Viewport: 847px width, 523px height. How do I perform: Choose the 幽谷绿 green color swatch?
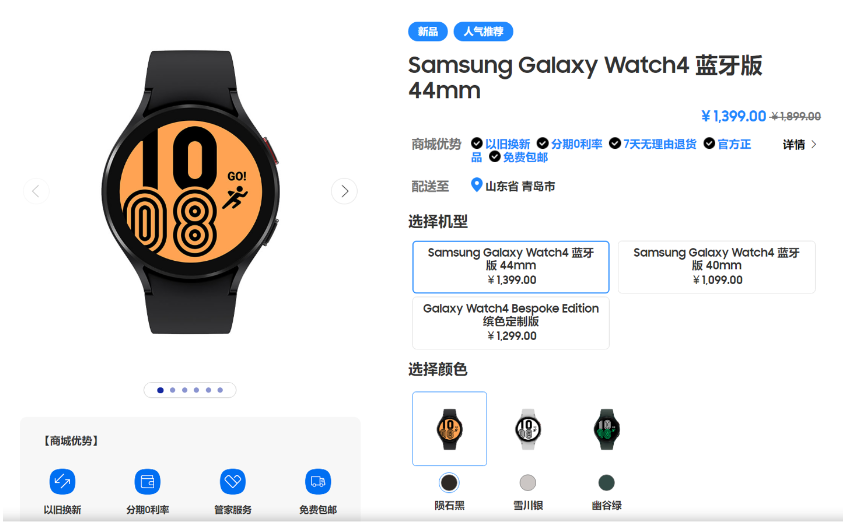pyautogui.click(x=607, y=482)
